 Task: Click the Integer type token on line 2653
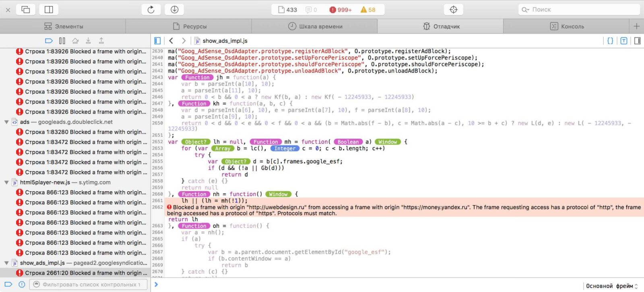coord(285,148)
